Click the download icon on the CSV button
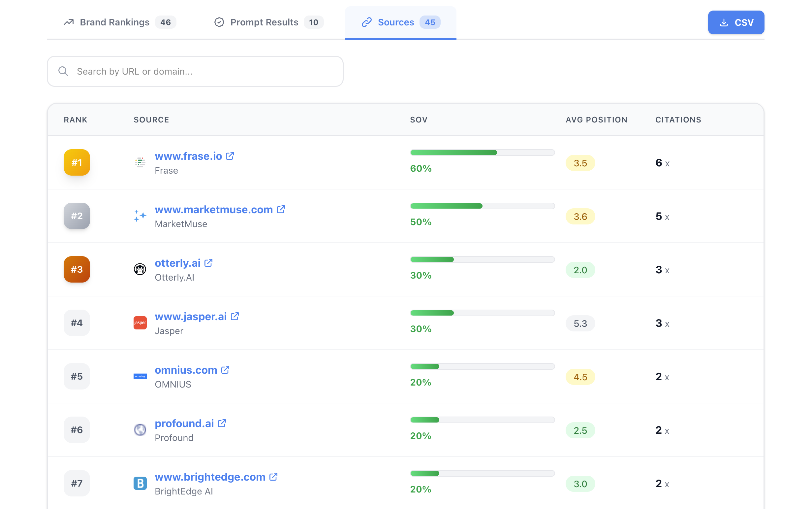The width and height of the screenshot is (812, 509). (x=724, y=22)
